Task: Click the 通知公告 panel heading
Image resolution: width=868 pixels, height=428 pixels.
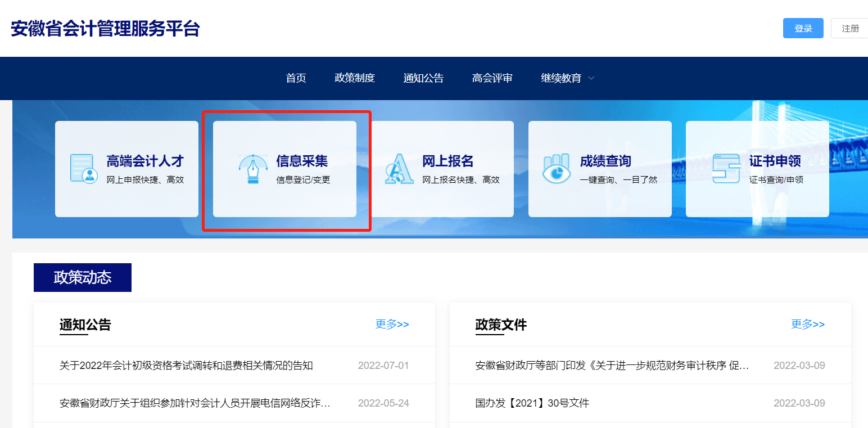Action: (x=85, y=325)
